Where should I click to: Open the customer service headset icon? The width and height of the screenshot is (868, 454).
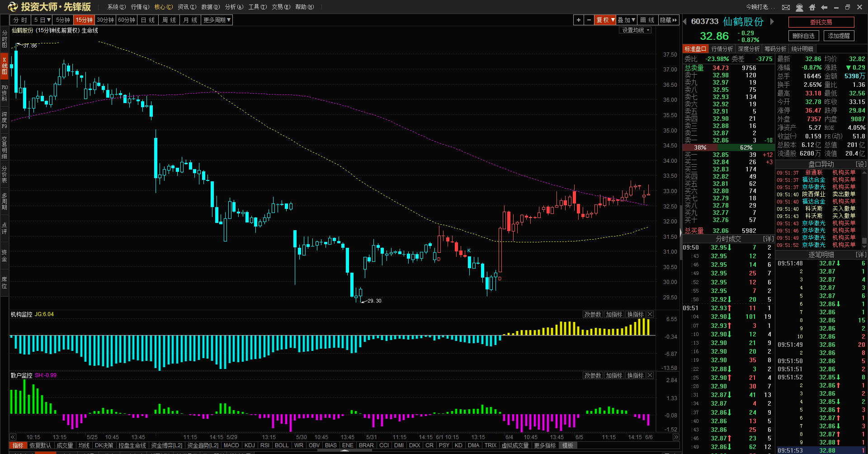click(799, 7)
